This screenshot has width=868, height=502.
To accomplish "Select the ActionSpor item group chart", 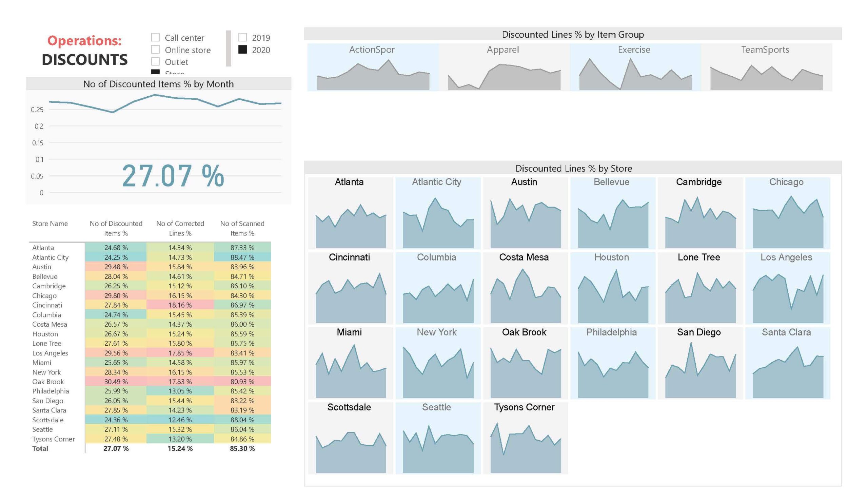I will click(x=373, y=67).
